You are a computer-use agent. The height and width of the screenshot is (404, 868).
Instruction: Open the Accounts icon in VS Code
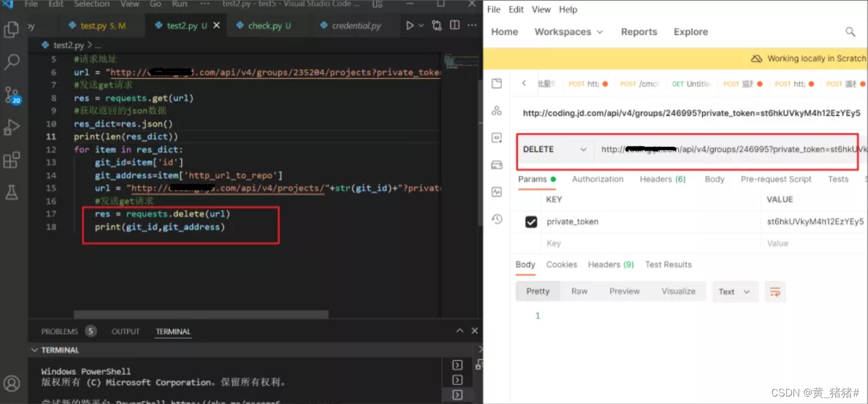tap(11, 383)
